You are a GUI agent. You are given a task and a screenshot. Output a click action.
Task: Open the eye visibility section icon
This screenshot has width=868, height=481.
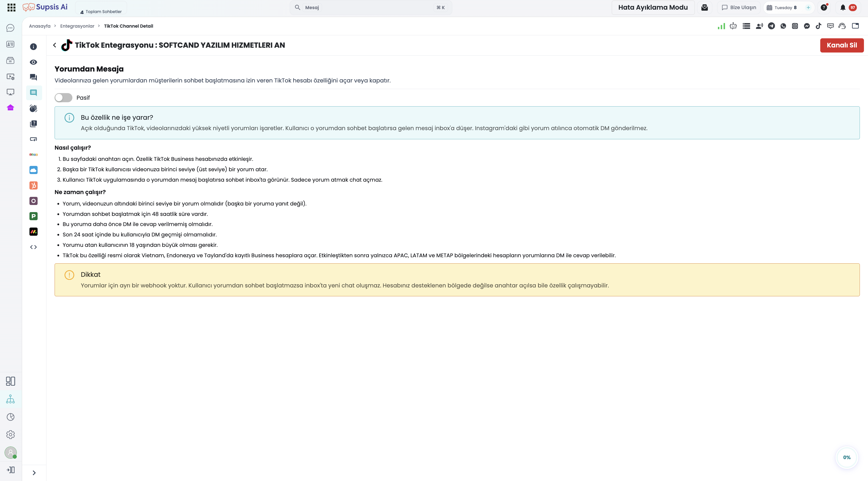pyautogui.click(x=33, y=62)
